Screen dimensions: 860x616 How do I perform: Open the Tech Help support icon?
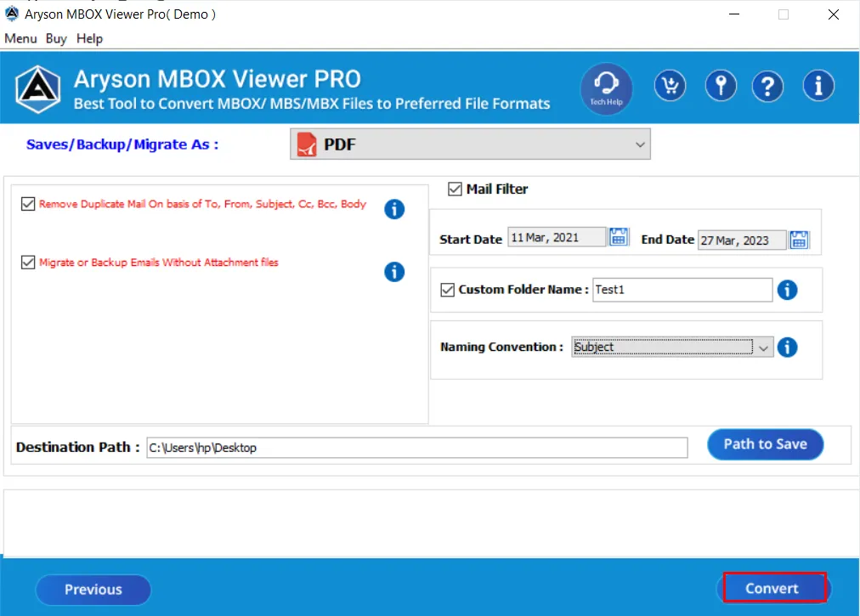[606, 88]
